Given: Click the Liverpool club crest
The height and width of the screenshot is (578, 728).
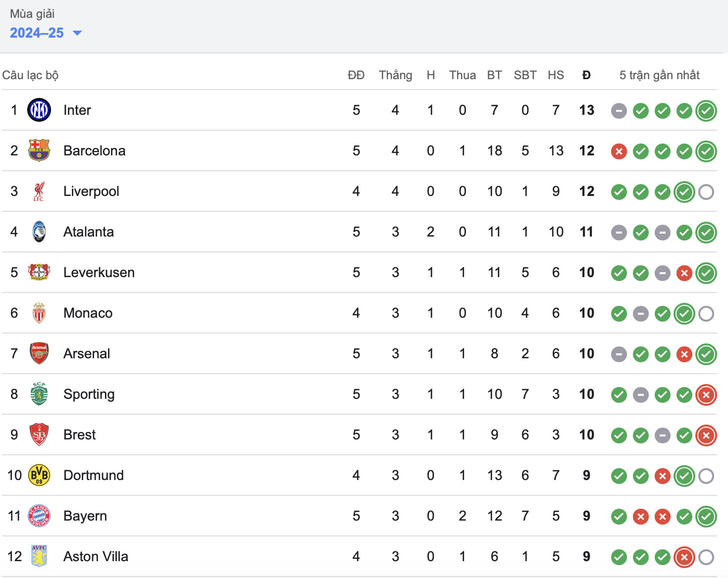Looking at the screenshot, I should [39, 191].
